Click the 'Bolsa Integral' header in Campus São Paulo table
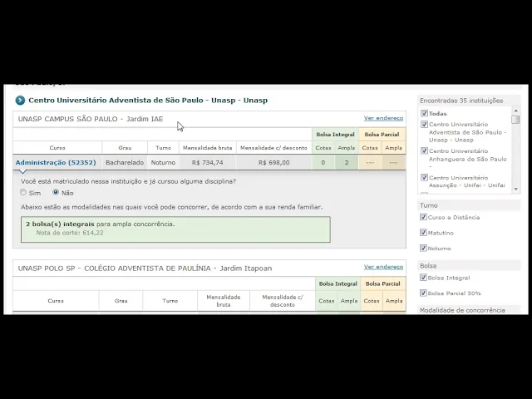 click(x=335, y=135)
